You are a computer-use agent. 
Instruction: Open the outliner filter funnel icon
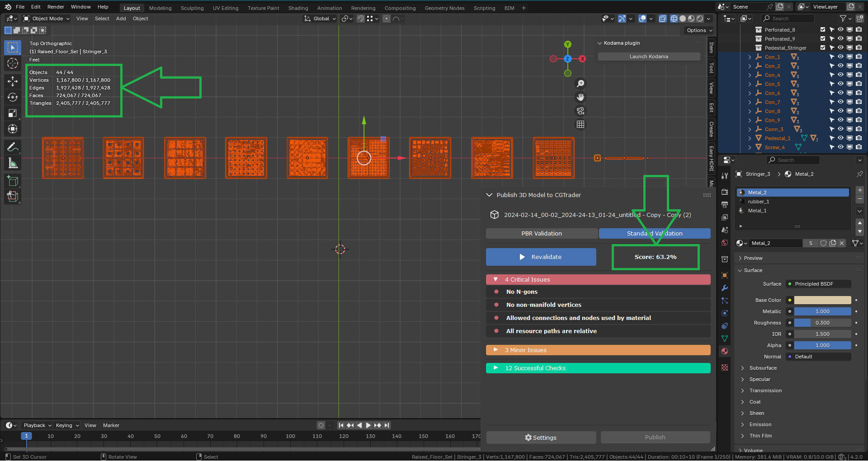pos(843,19)
